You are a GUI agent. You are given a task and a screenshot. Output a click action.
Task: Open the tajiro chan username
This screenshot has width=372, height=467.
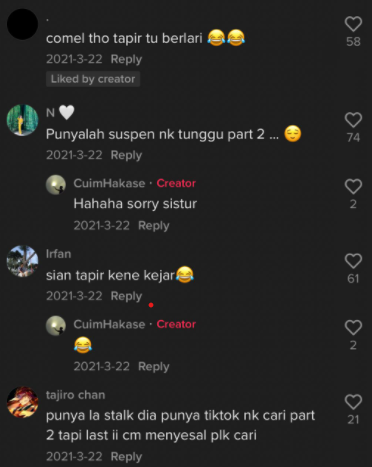pos(76,395)
